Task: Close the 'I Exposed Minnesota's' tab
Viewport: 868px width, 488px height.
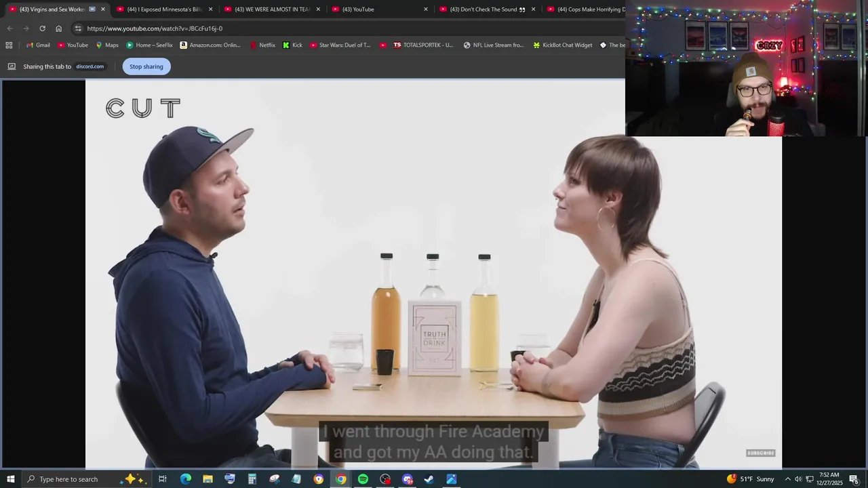Action: click(x=210, y=9)
